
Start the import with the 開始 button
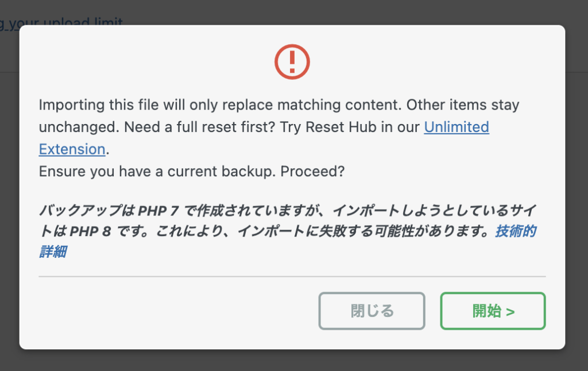pos(493,311)
